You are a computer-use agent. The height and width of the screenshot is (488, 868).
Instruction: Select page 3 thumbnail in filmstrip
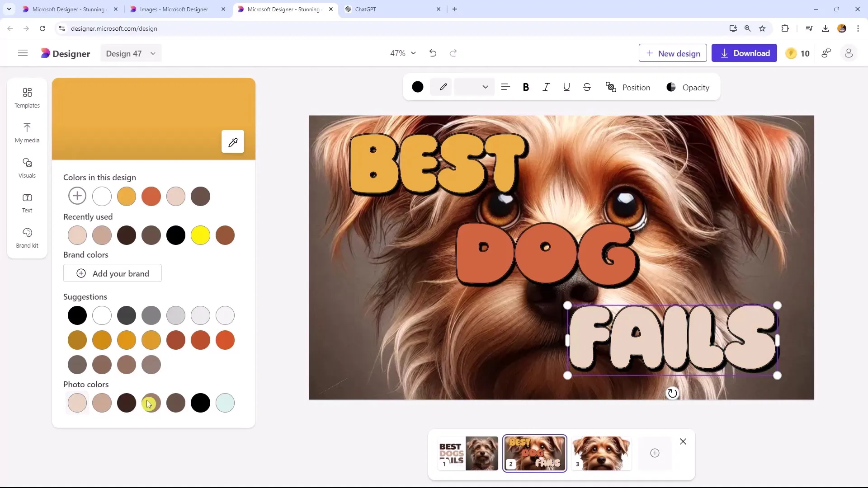click(602, 453)
